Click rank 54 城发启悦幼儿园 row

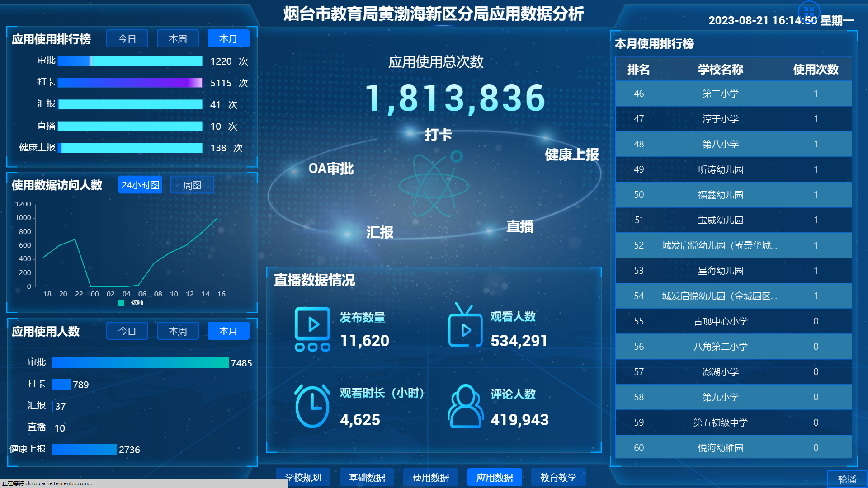click(x=733, y=296)
